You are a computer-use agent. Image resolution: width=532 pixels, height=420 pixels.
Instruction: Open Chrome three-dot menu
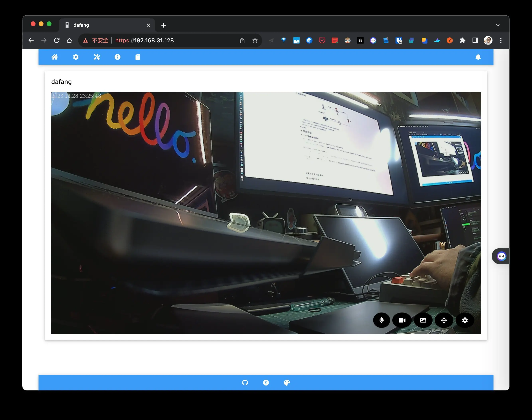click(500, 40)
